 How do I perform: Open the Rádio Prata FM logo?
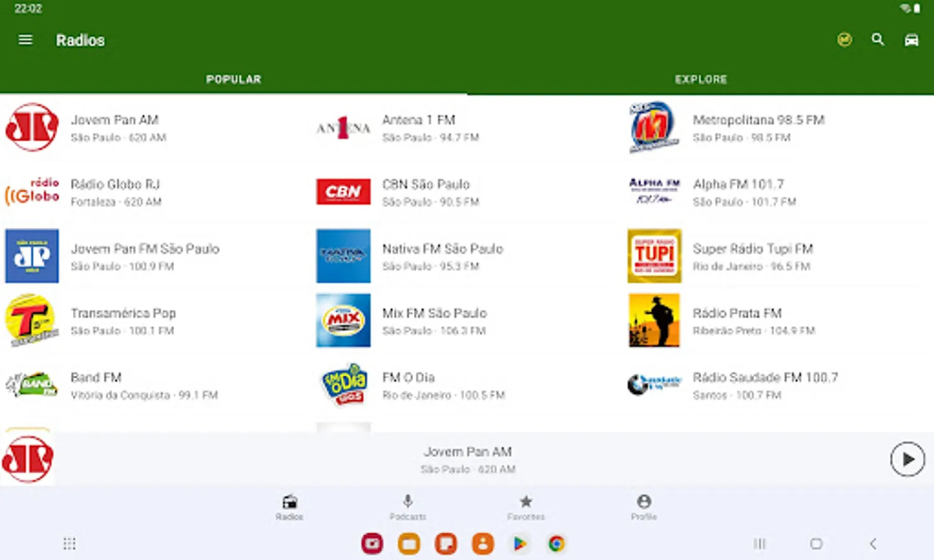pos(654,320)
